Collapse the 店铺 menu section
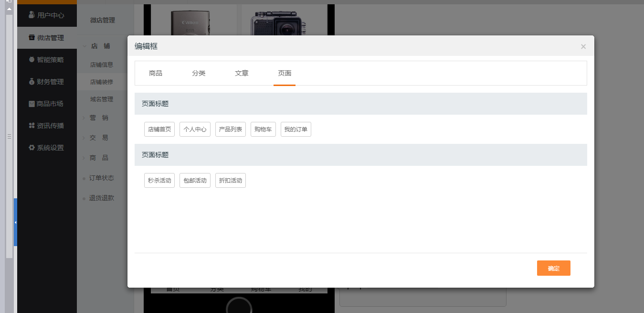 [84, 46]
